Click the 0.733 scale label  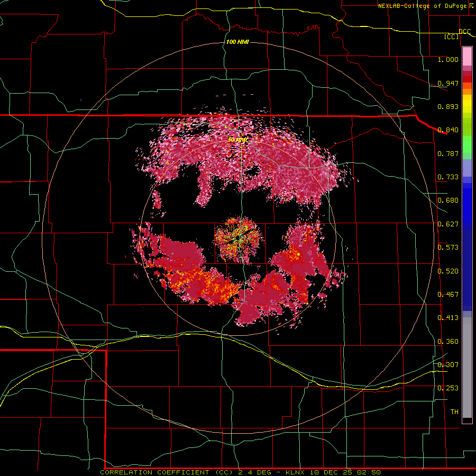click(448, 177)
